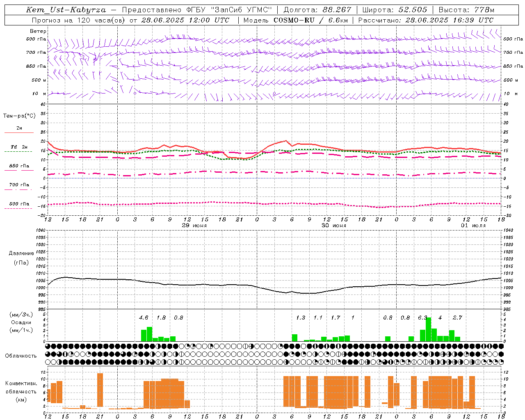
Task: Click the 30 июня date label
Action: (x=334, y=225)
